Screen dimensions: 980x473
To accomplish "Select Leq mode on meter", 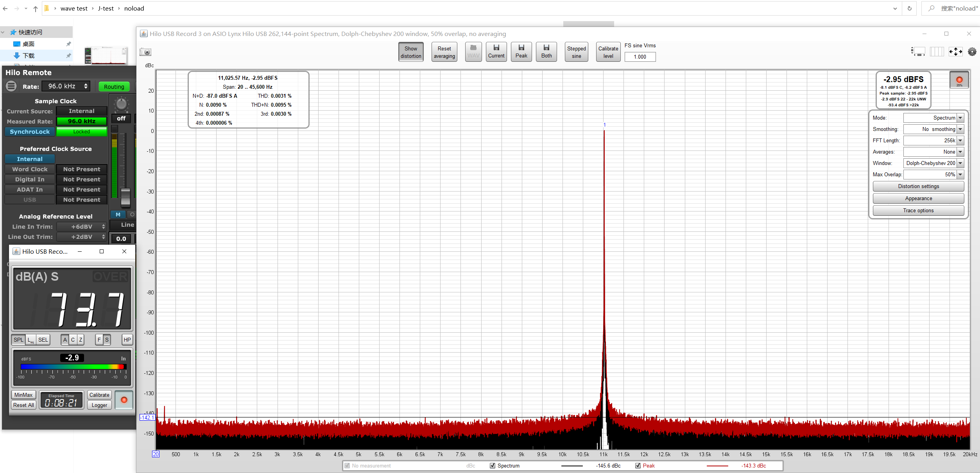I will coord(30,340).
